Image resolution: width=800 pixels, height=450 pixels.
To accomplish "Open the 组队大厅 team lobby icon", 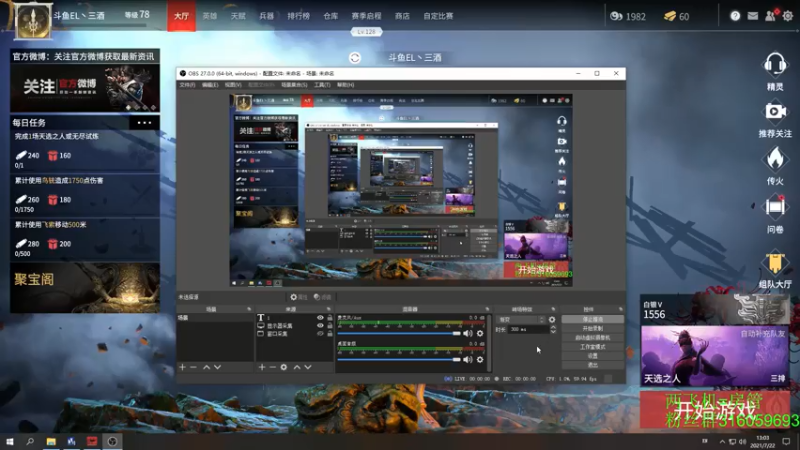I will coord(775,262).
